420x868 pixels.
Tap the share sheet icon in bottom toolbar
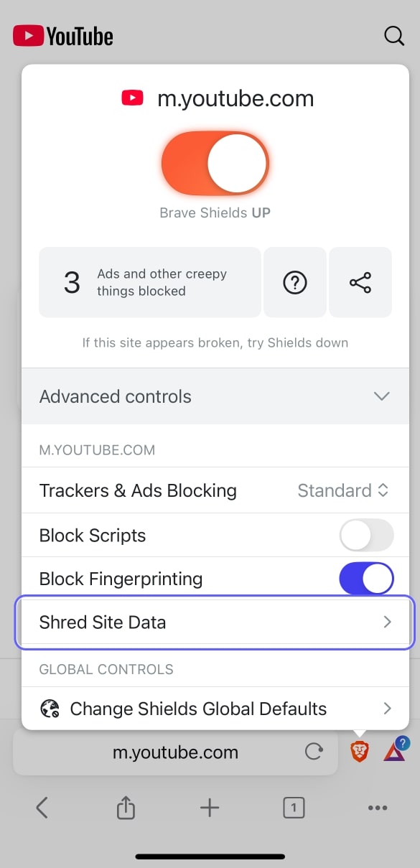(x=126, y=808)
